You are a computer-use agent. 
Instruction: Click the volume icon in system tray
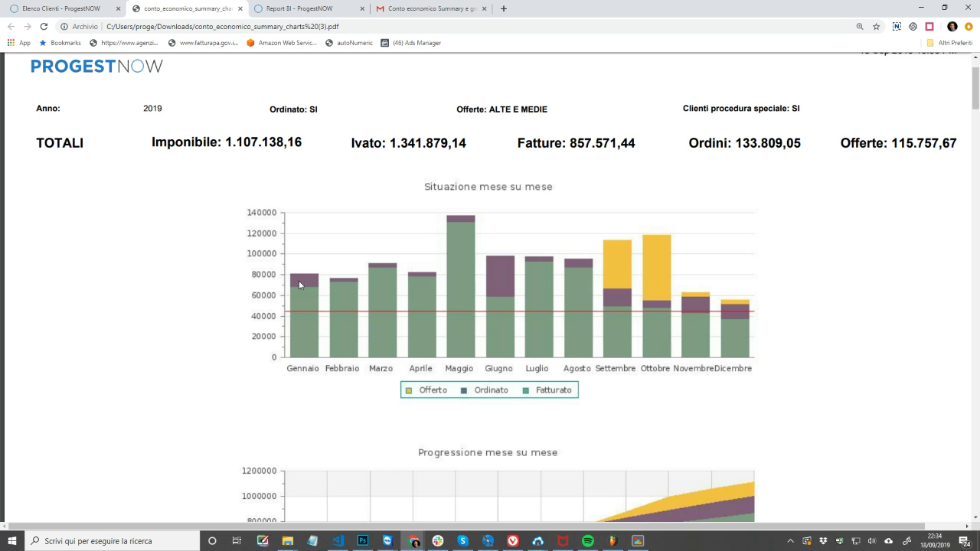coord(871,541)
